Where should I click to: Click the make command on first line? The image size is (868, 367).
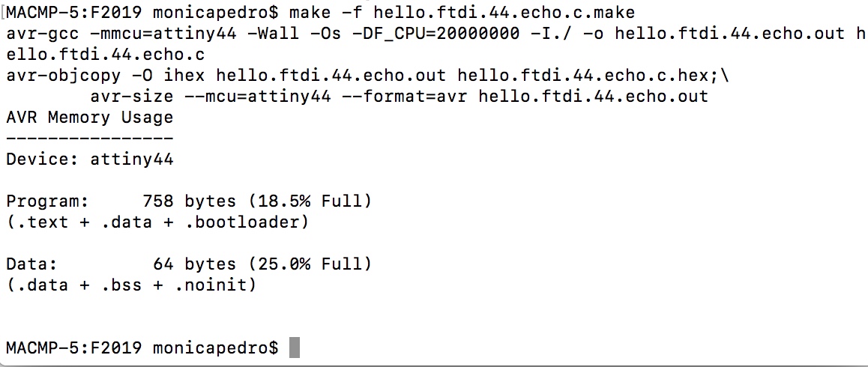click(x=462, y=12)
